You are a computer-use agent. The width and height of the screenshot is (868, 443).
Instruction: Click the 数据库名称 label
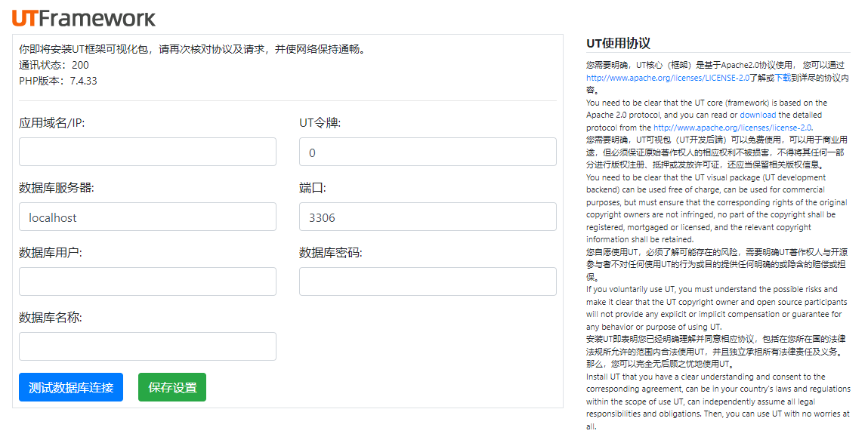(51, 318)
